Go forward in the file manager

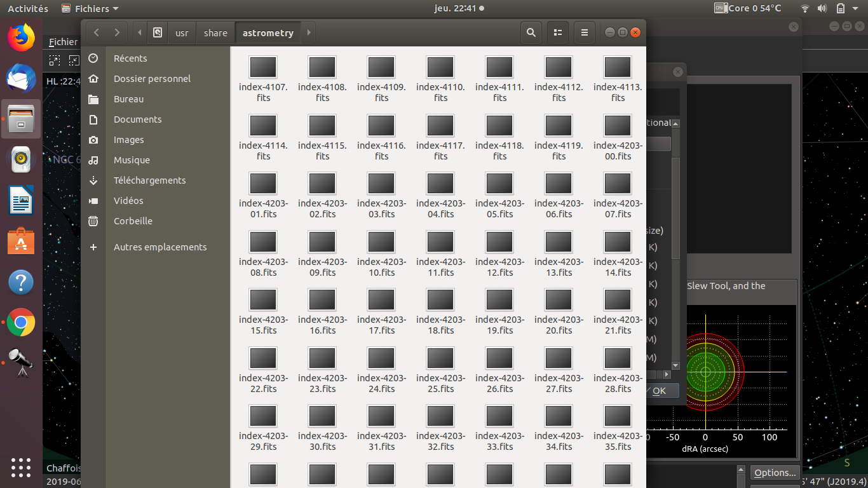pos(116,32)
